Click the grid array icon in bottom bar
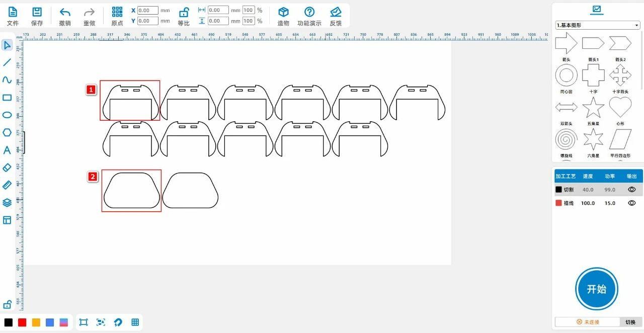644x333 pixels. coord(135,322)
